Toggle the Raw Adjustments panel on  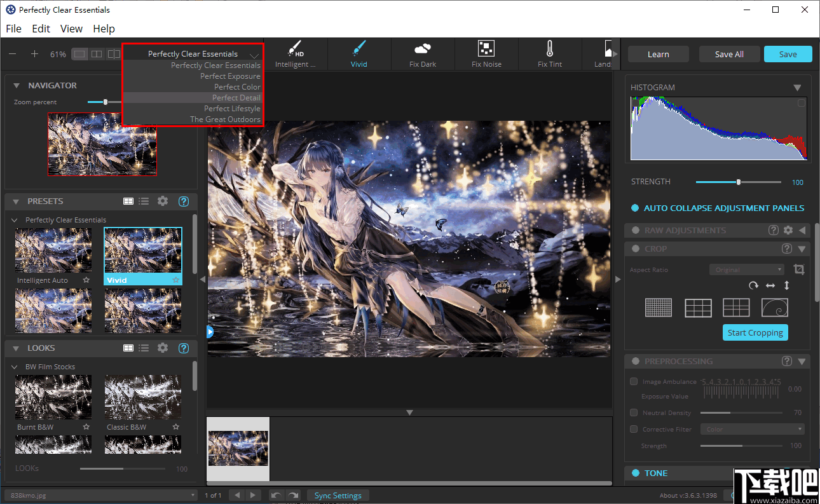pyautogui.click(x=635, y=230)
